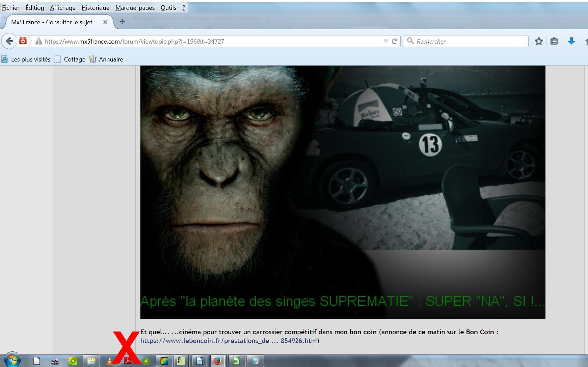
Task: Click the ape and car number 13 image
Action: point(343,192)
